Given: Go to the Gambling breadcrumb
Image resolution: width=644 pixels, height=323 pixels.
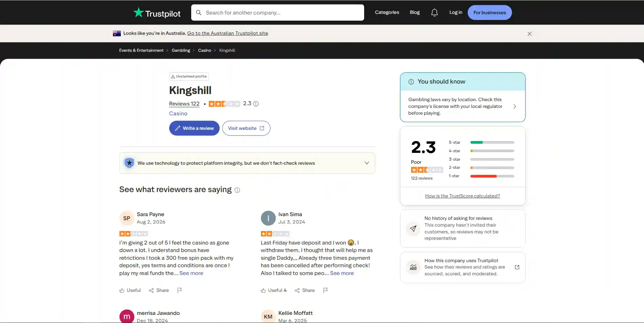Looking at the screenshot, I should (181, 50).
